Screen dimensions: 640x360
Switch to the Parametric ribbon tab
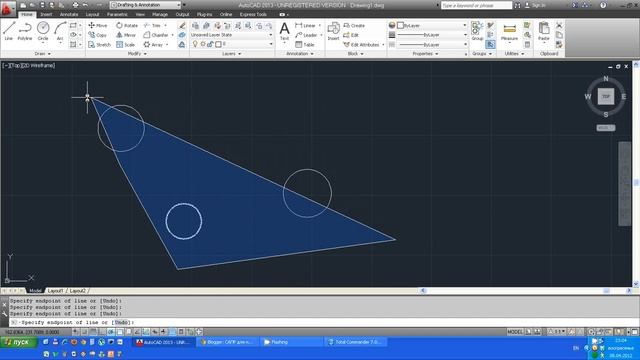tap(117, 14)
